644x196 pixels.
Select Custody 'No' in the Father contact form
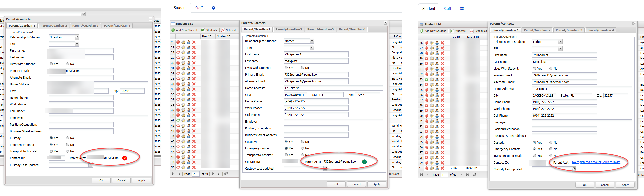pos(551,142)
